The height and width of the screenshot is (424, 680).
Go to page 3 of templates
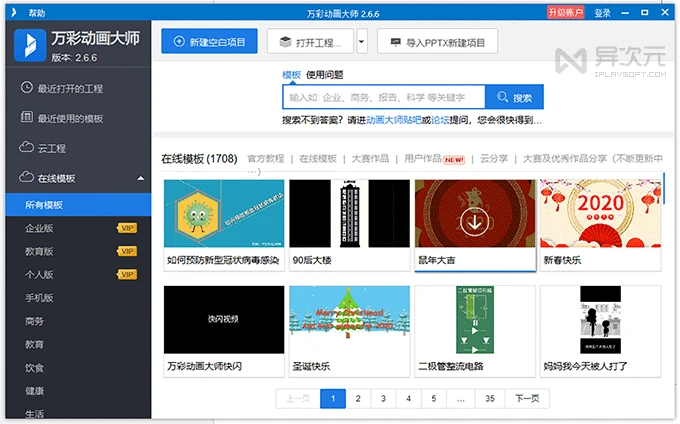point(383,398)
